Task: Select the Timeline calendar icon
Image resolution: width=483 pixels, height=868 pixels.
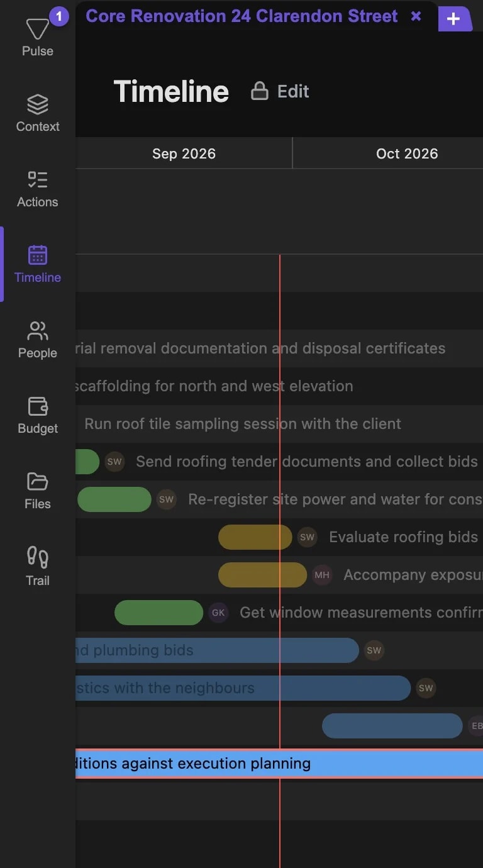Action: tap(38, 255)
